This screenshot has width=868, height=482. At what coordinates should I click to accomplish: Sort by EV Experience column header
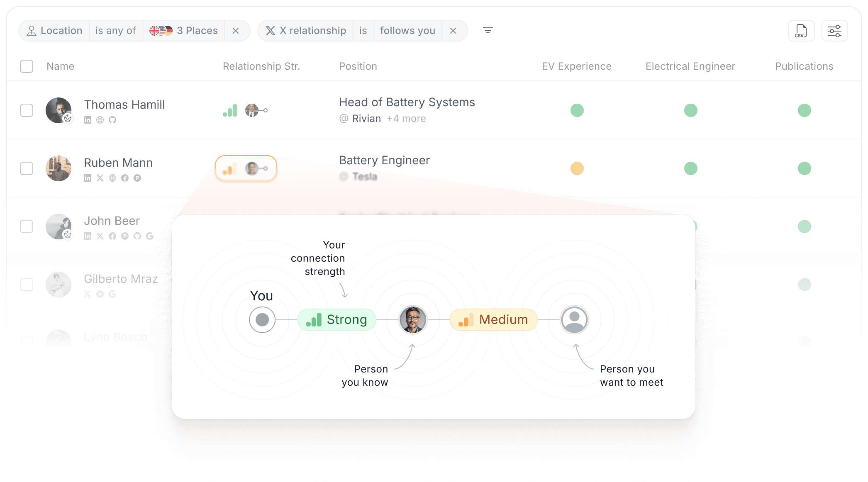577,66
